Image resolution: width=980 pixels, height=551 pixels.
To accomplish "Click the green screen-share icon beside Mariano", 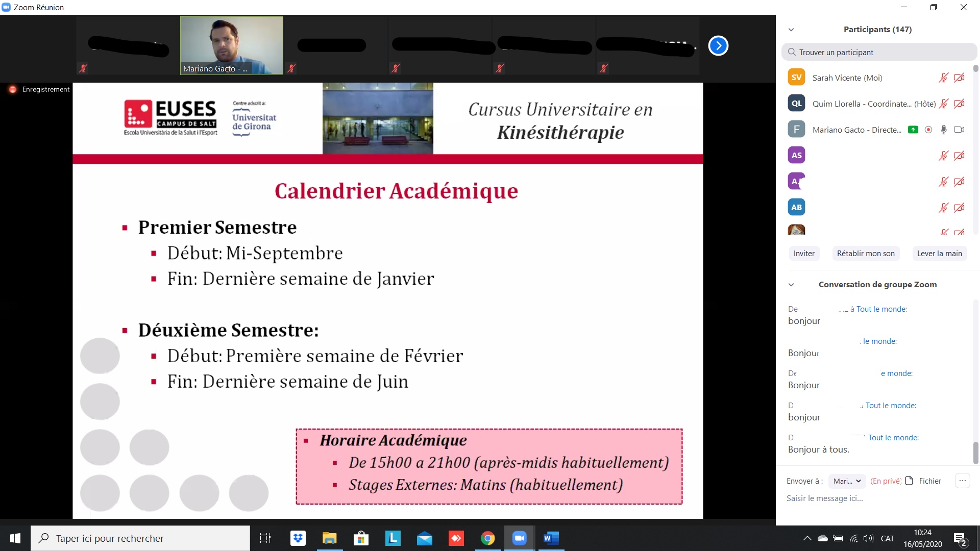I will pos(913,130).
